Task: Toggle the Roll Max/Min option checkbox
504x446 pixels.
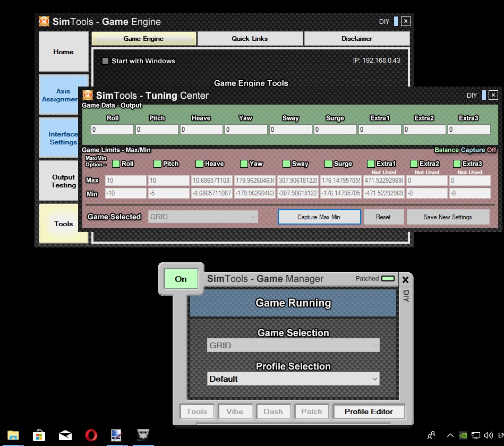Action: tap(116, 164)
